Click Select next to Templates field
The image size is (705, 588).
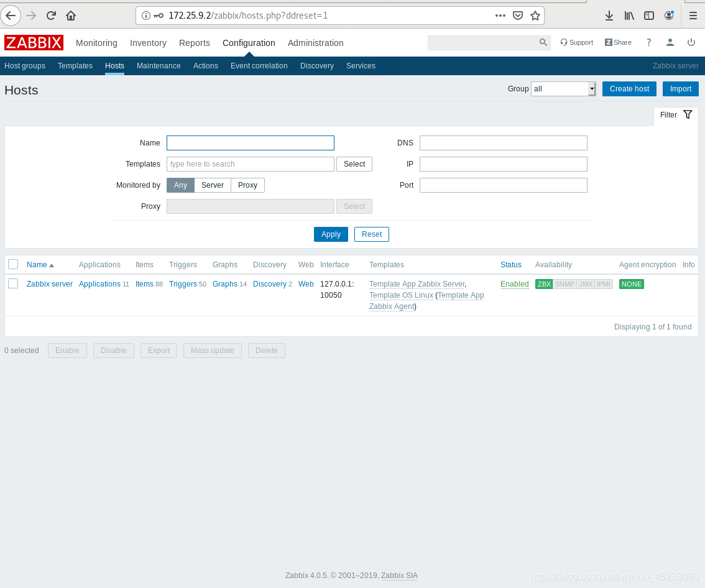click(354, 164)
